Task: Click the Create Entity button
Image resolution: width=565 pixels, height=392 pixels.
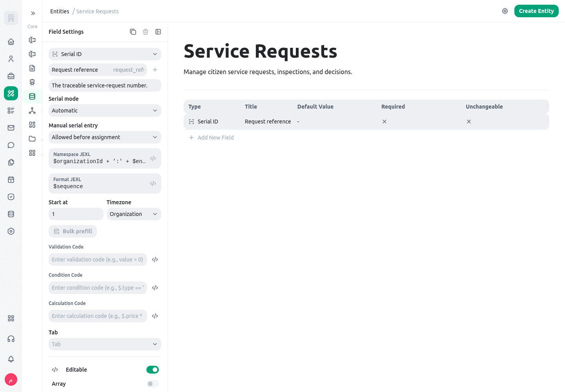Action: (536, 11)
